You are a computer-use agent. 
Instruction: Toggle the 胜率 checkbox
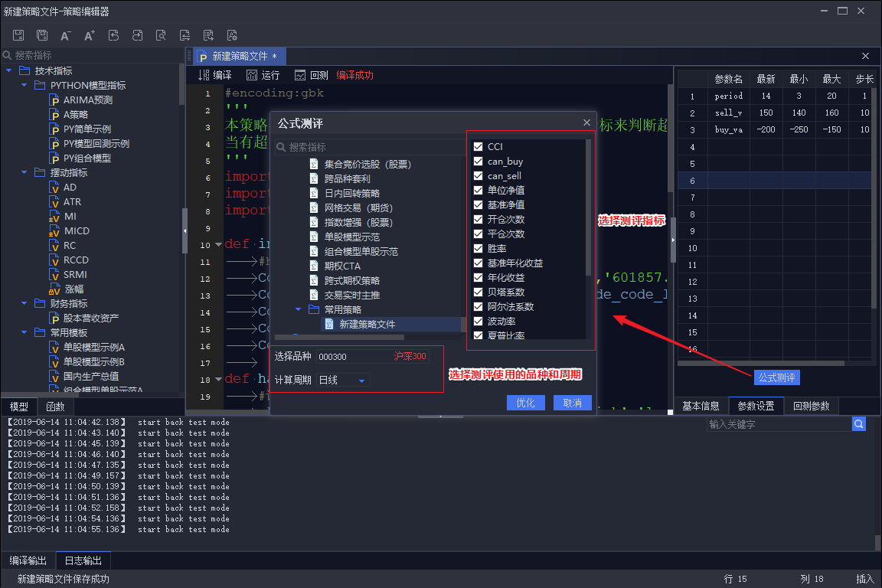(x=478, y=249)
